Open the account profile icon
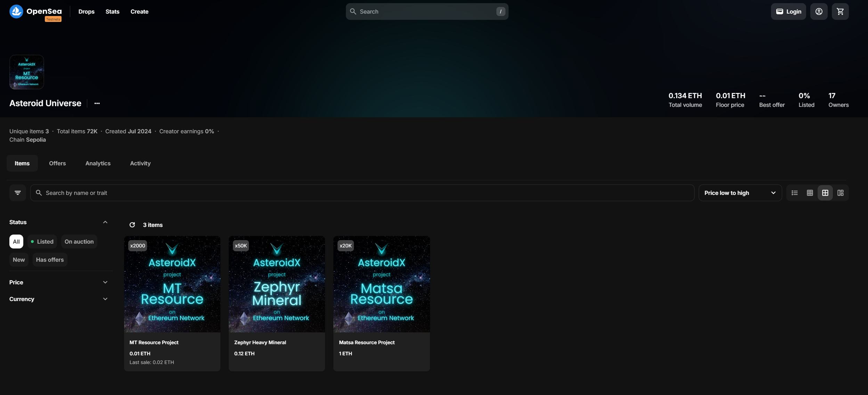Viewport: 868px width, 395px height. tap(819, 11)
